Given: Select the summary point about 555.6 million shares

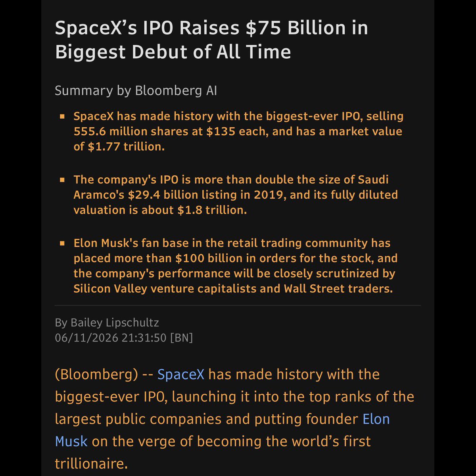Looking at the screenshot, I should pyautogui.click(x=239, y=131).
